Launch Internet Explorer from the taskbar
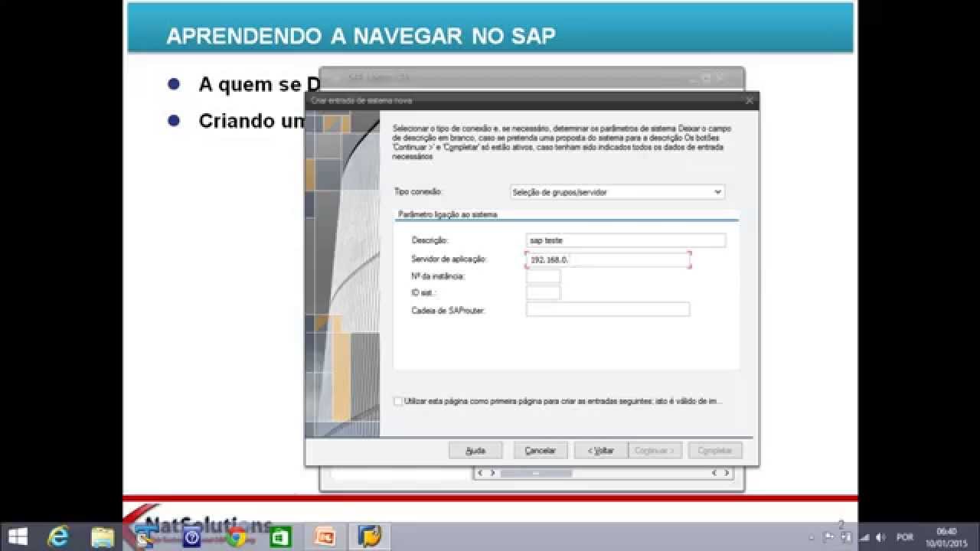The width and height of the screenshot is (980, 551). coord(58,536)
